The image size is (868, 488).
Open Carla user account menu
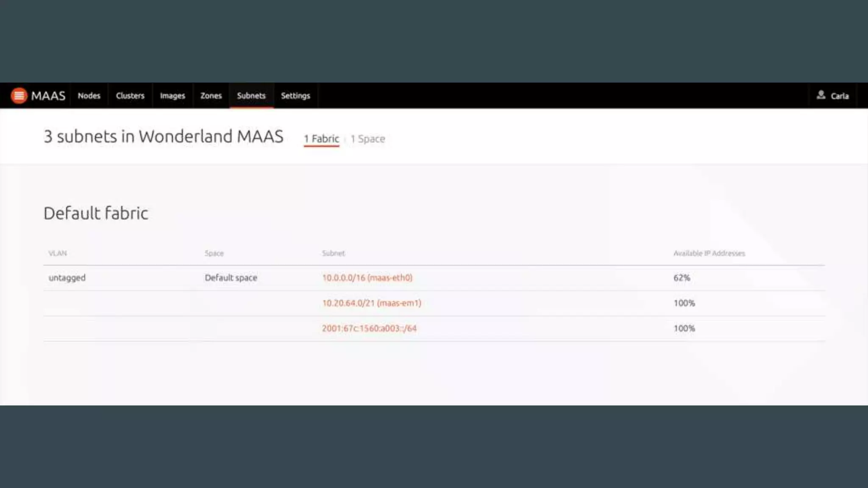click(839, 96)
